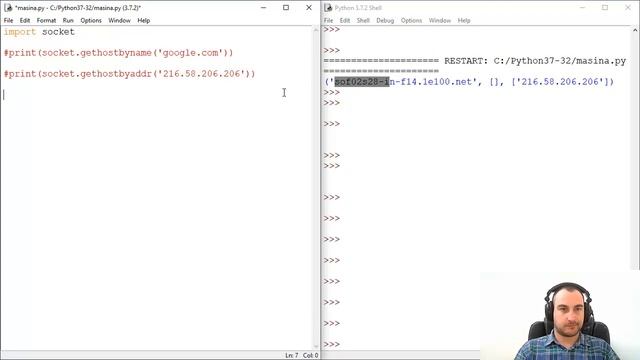Click the 'import socket' line
This screenshot has height=360, width=640.
pos(39,32)
